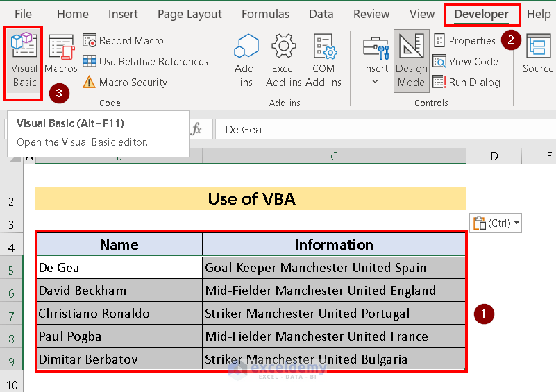Open the Add-ins button
The width and height of the screenshot is (556, 392).
[246, 60]
